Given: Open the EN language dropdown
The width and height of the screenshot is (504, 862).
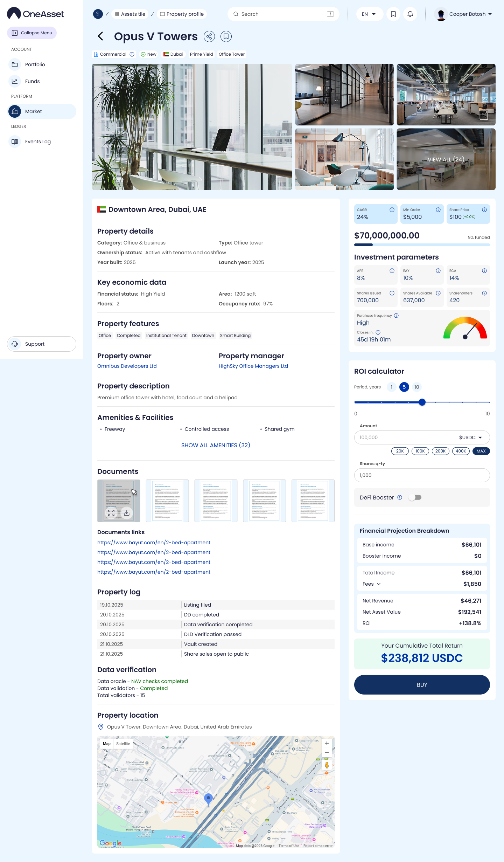Looking at the screenshot, I should (369, 14).
